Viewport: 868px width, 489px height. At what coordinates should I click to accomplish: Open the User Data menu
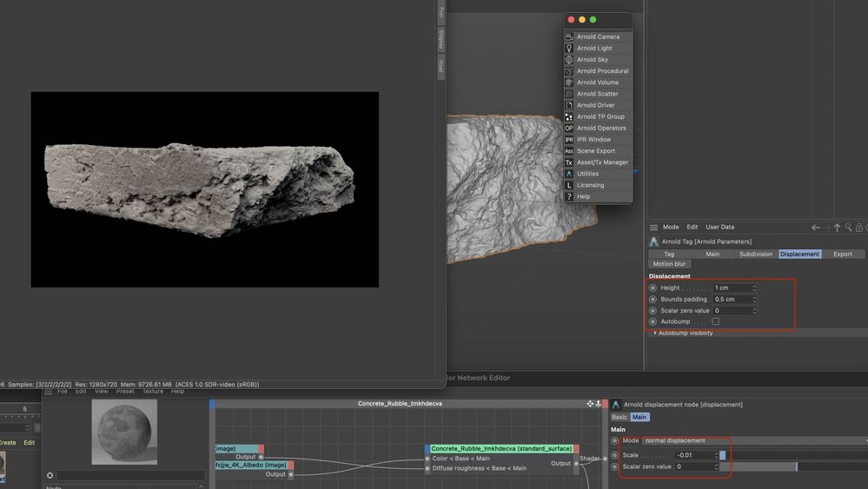click(x=719, y=228)
